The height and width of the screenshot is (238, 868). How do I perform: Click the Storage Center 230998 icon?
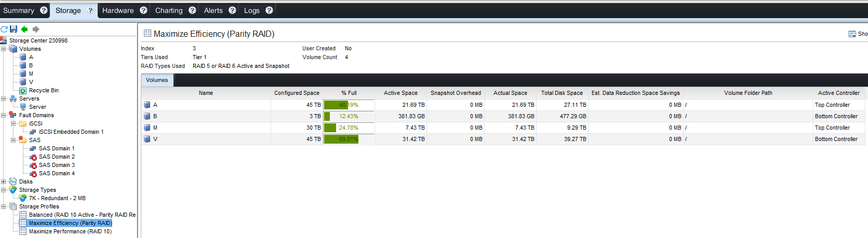click(4, 40)
